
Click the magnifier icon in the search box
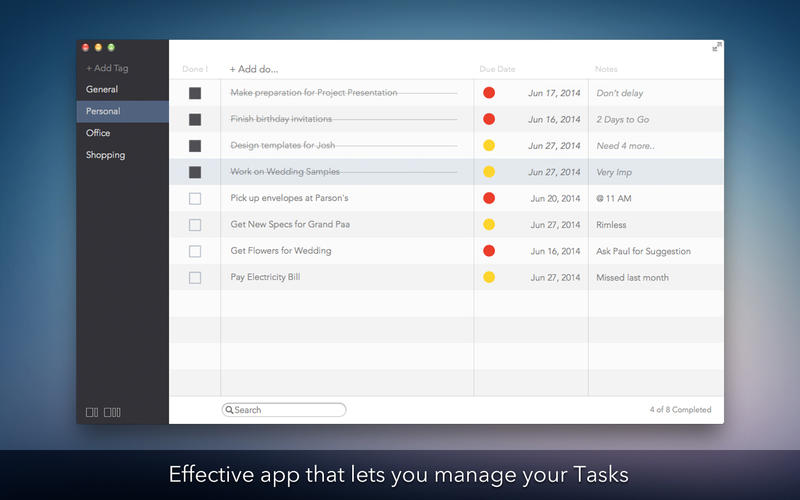click(x=229, y=410)
